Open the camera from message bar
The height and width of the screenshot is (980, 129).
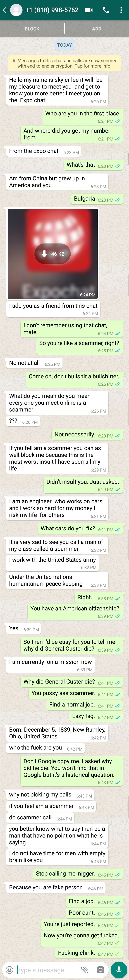[x=101, y=970]
